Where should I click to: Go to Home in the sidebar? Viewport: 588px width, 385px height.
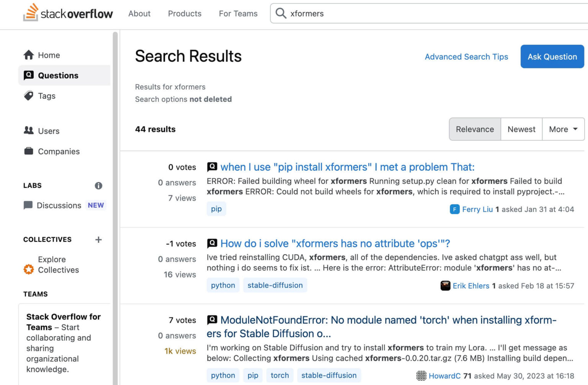click(49, 55)
